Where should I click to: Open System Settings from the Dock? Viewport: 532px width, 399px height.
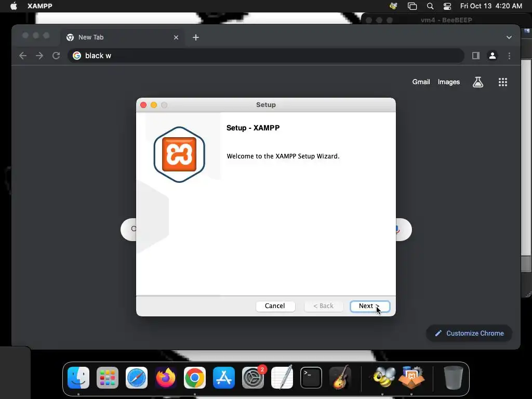[x=253, y=377]
